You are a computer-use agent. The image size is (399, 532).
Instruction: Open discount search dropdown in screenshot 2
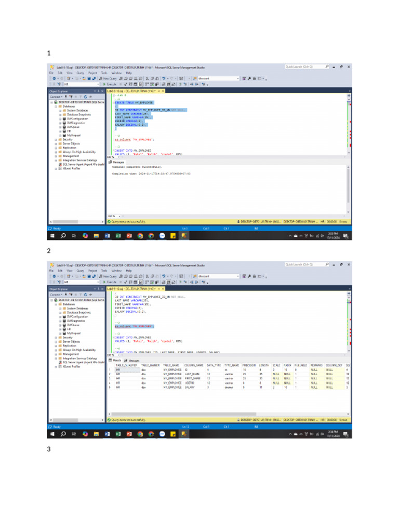(218, 276)
